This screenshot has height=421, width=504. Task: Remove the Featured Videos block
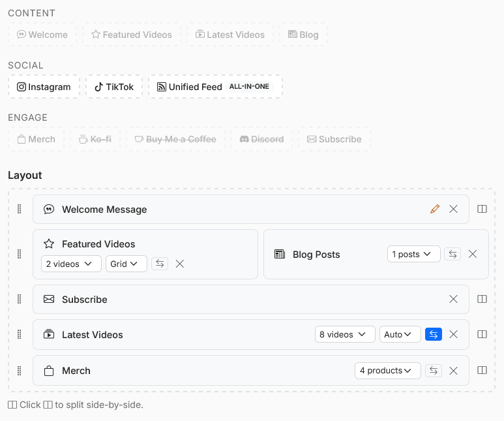click(180, 264)
